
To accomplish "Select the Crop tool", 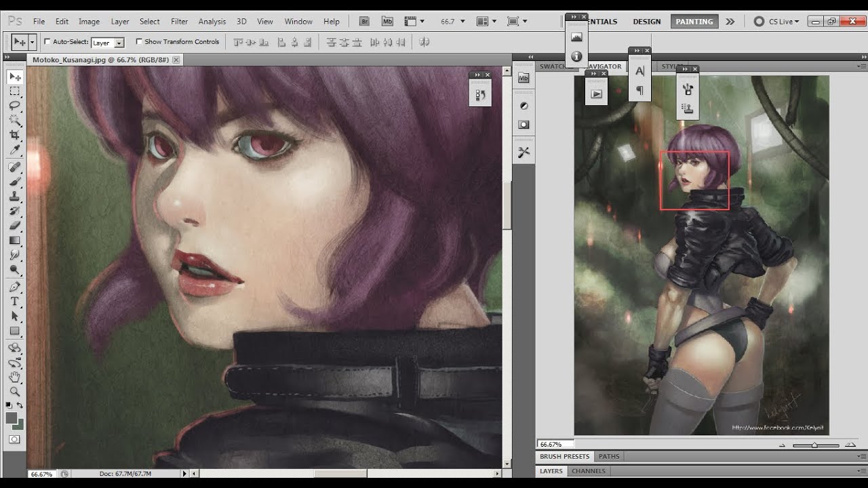I will point(14,136).
